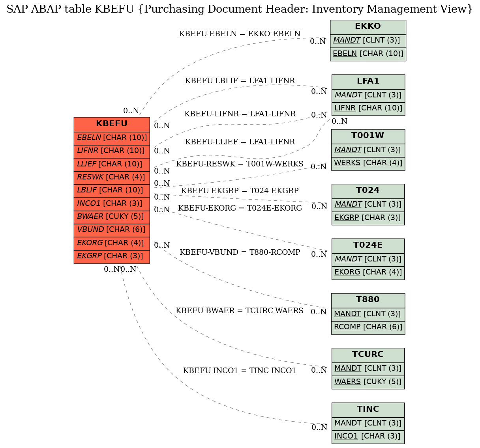
Task: Open the T880 table header
Action: [x=368, y=300]
